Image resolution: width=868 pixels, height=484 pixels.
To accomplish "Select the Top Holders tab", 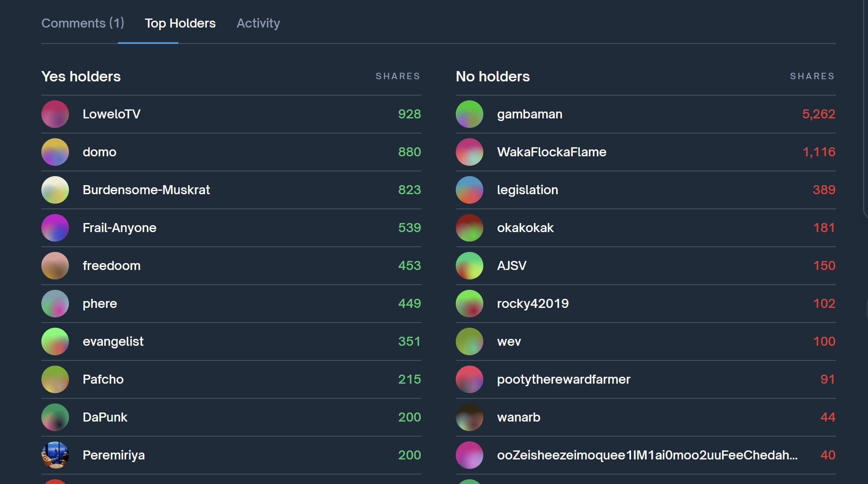I will pos(180,23).
